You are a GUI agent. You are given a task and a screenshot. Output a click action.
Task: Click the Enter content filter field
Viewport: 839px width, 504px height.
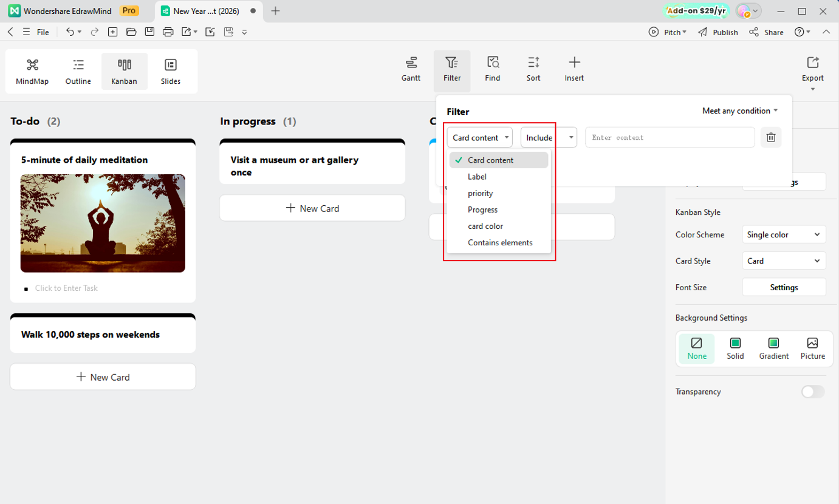point(669,138)
